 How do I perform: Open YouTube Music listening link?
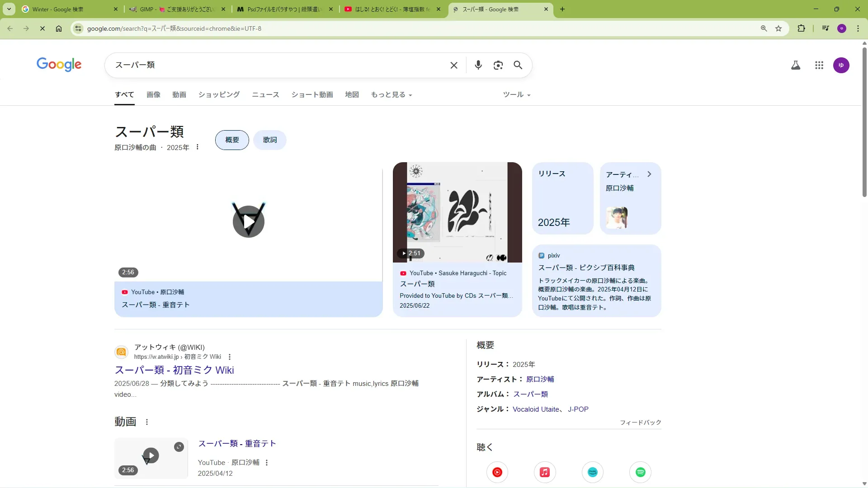(x=497, y=472)
